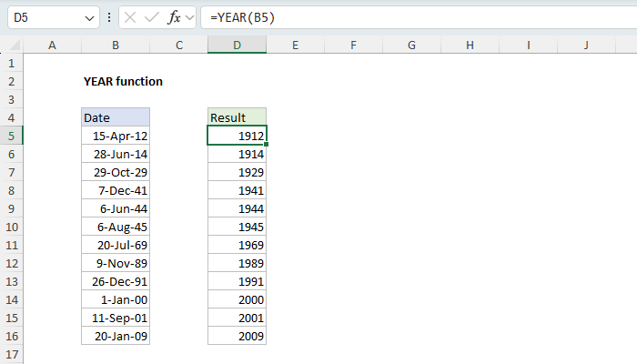Open the Name Box dropdown arrow
Screen dimensions: 637x364
click(89, 18)
